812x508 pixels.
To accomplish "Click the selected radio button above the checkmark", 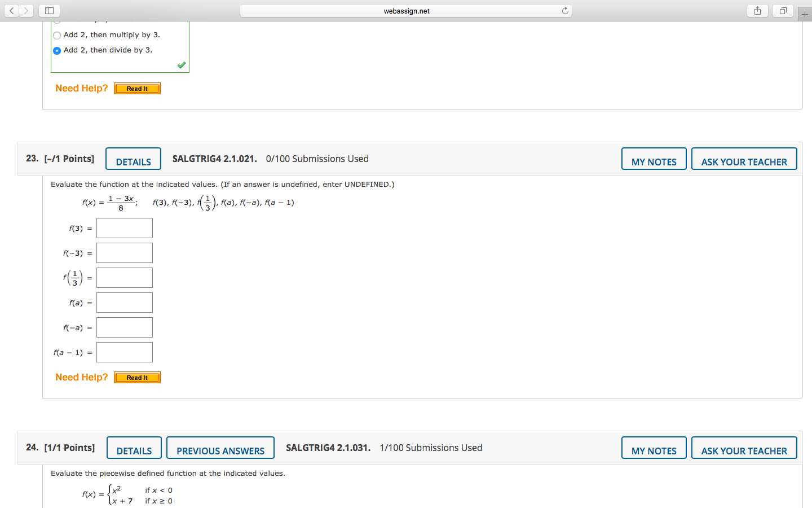I will tap(57, 50).
